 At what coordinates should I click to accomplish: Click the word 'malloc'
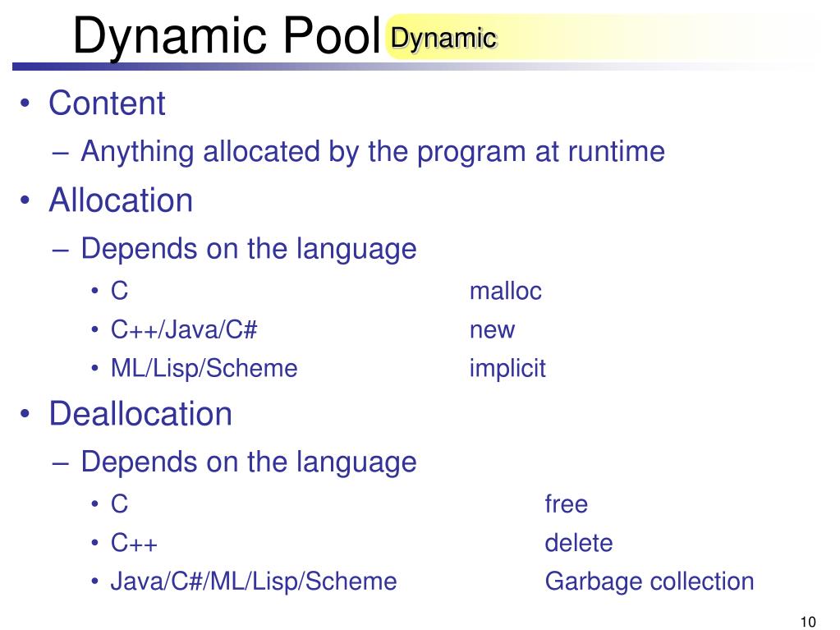[x=506, y=292]
